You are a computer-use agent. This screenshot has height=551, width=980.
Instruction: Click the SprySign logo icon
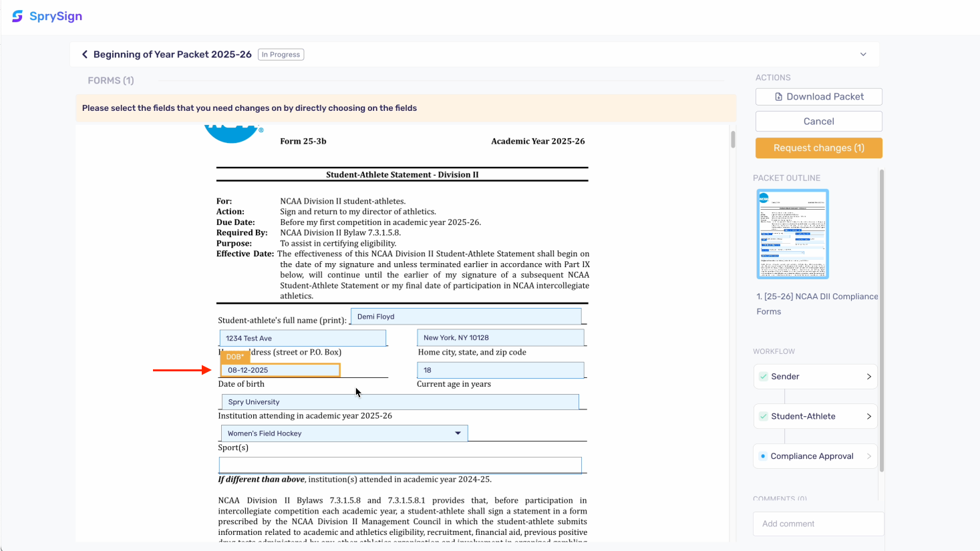17,15
